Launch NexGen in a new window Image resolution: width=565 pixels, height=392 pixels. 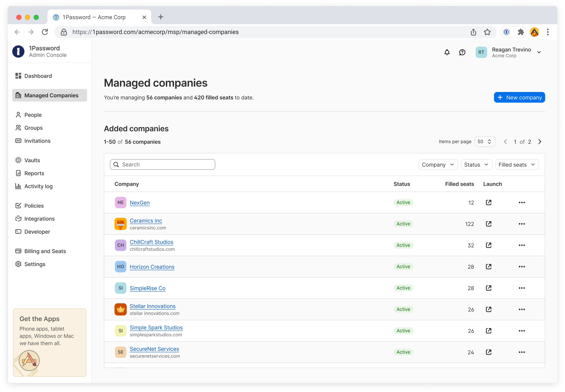[x=488, y=202]
